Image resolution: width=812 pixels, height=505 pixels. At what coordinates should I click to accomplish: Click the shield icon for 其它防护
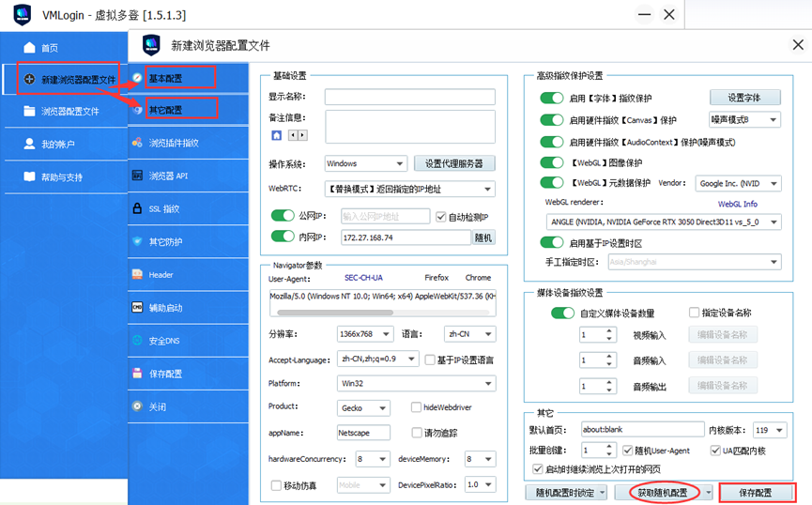pyautogui.click(x=137, y=241)
